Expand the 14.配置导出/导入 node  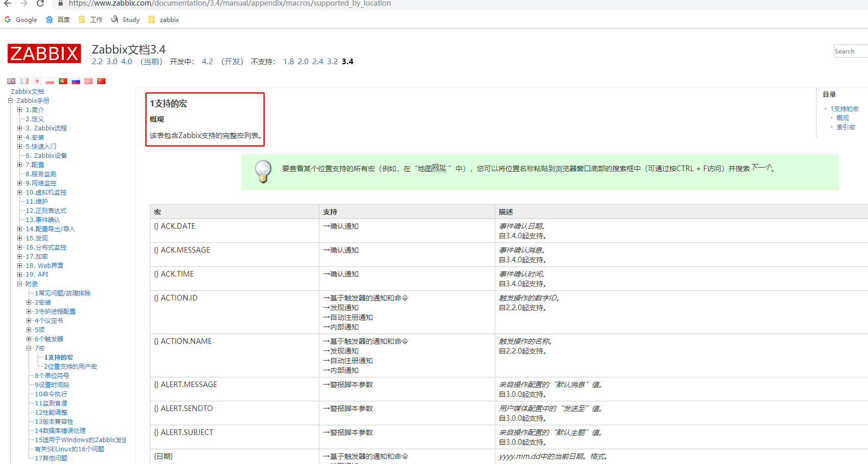coord(19,229)
